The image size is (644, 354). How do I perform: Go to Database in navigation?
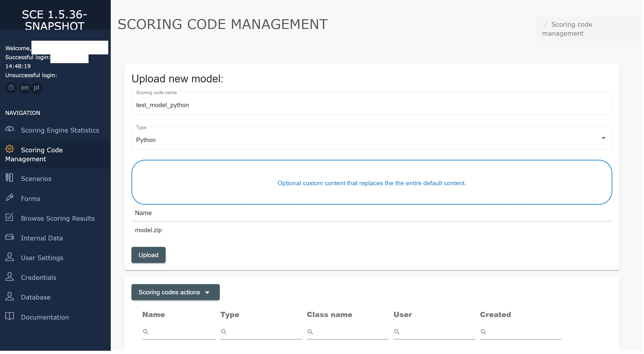coord(36,298)
